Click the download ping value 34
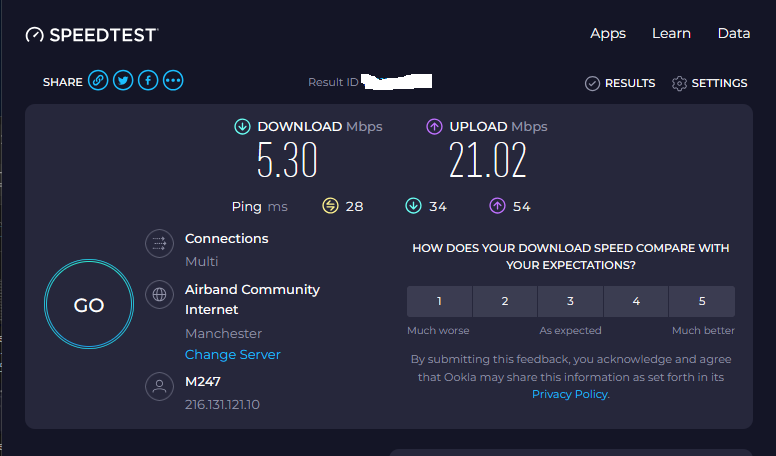776x456 pixels. click(x=438, y=206)
